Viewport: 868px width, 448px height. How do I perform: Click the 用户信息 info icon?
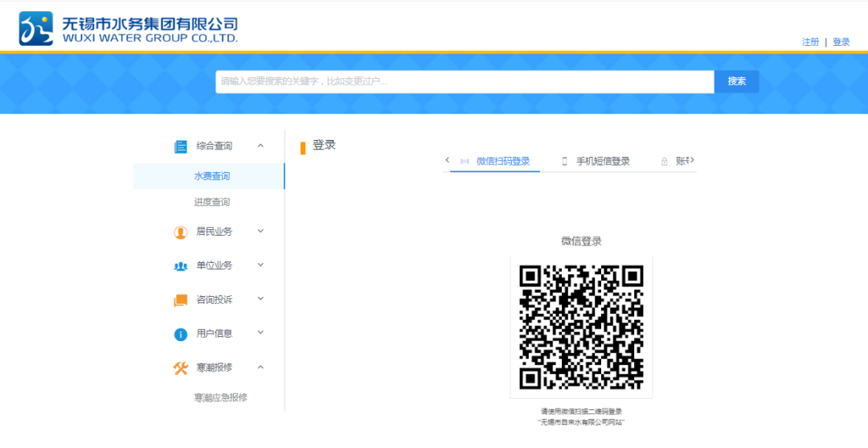[181, 334]
